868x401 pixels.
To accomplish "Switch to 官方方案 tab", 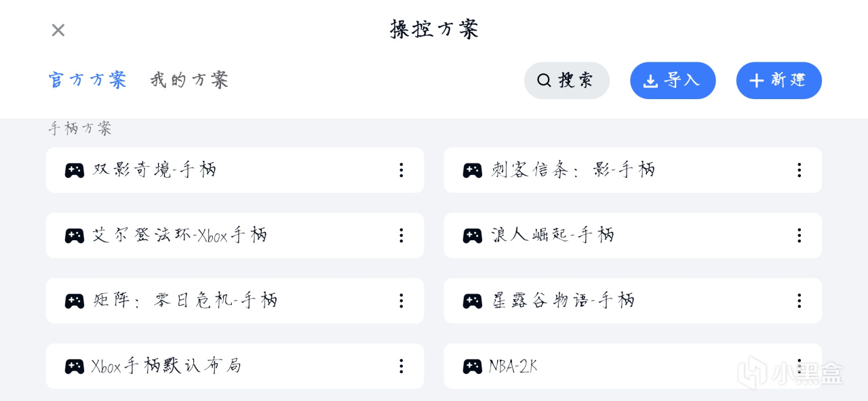I will [x=87, y=79].
